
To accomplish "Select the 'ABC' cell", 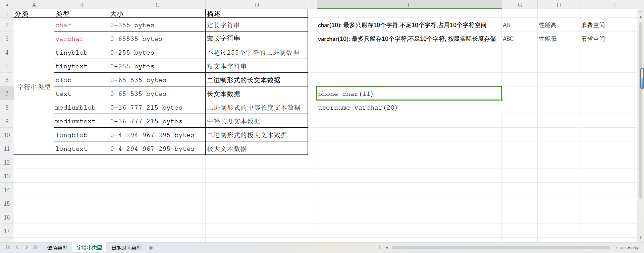I will pyautogui.click(x=520, y=39).
